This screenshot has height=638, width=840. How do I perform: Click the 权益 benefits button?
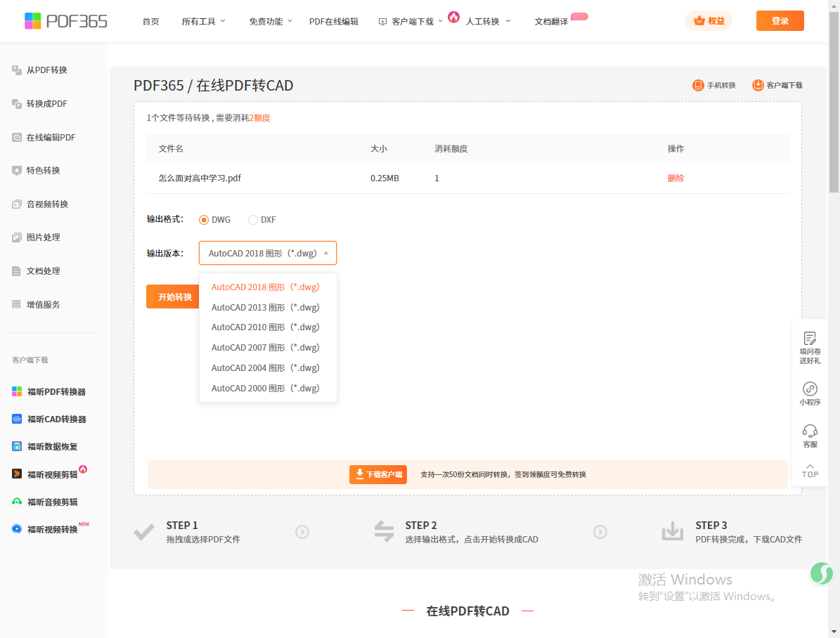click(x=709, y=21)
